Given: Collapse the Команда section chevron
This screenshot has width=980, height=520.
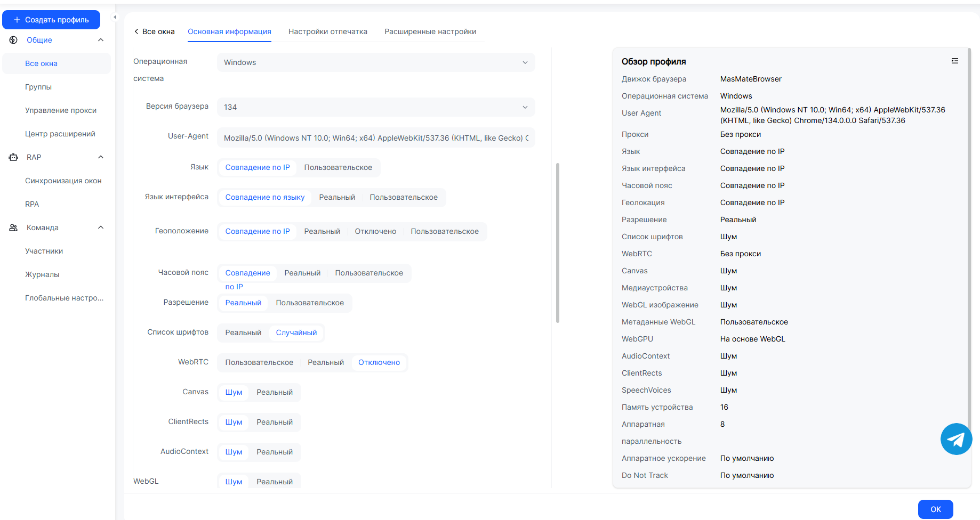Looking at the screenshot, I should [x=101, y=228].
